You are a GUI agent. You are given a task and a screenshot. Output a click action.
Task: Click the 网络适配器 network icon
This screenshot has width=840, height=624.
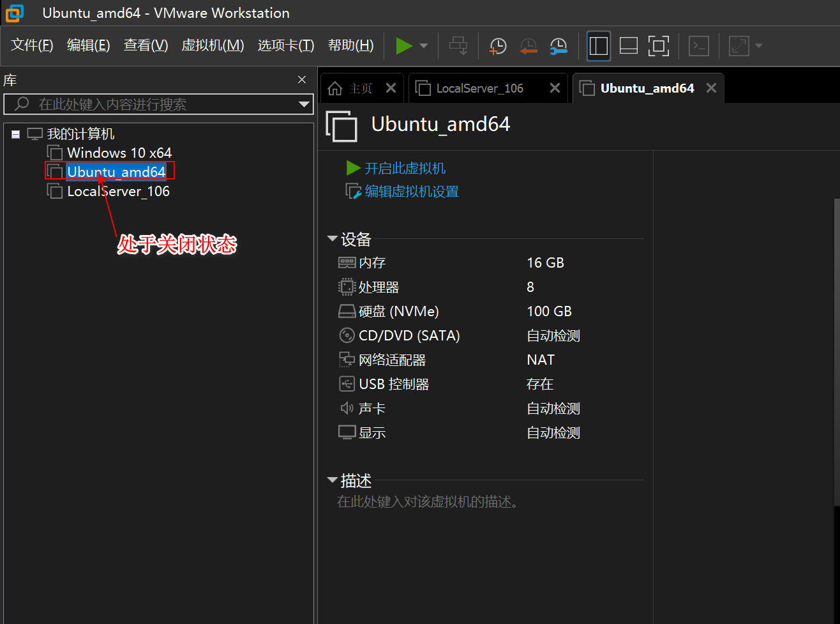click(x=347, y=360)
